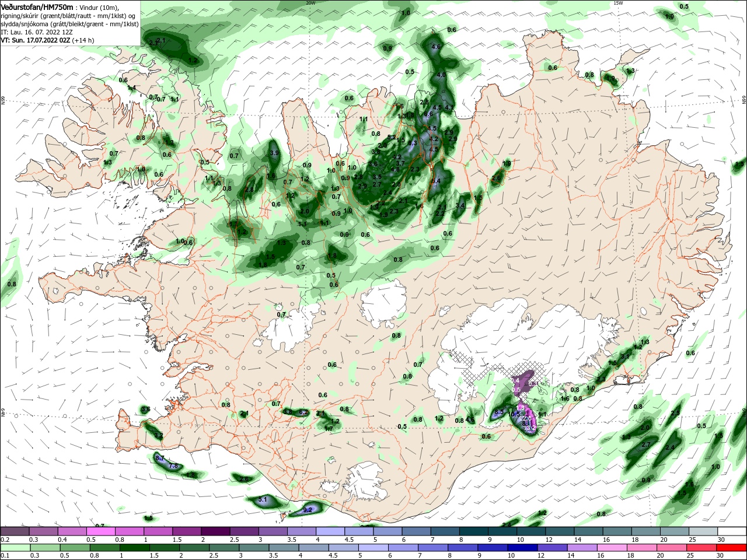The width and height of the screenshot is (747, 560).
Task: Select the palest green first rain scale swatch
Action: (15, 547)
